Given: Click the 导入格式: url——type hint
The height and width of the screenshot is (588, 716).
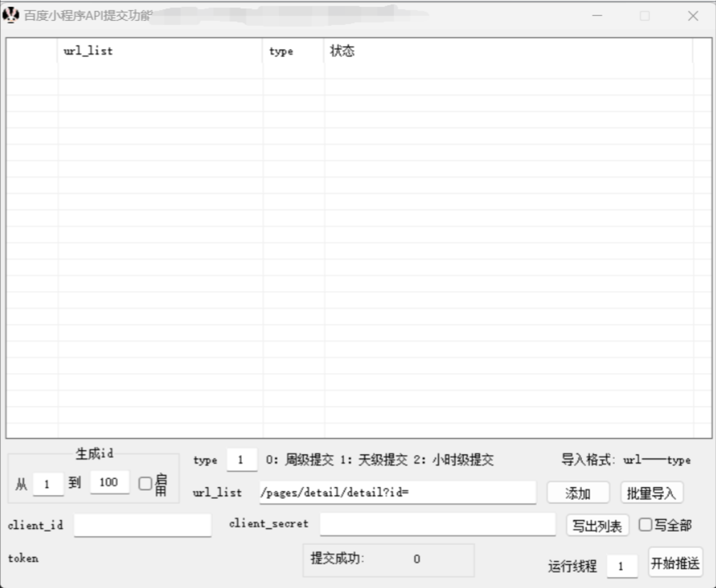Looking at the screenshot, I should (626, 460).
